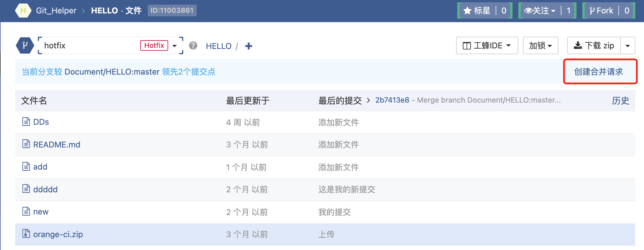Screen dimensions: 644x250
Task: Expand the download format caret arrow
Action: click(x=628, y=46)
